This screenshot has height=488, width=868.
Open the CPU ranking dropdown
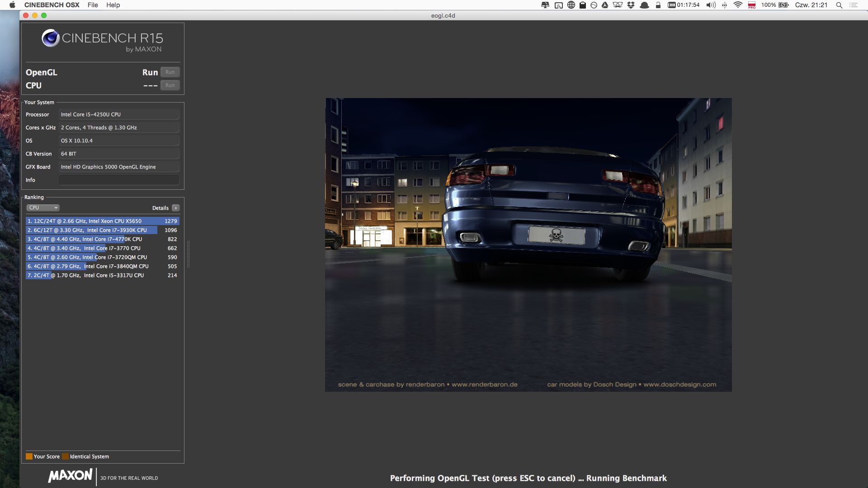[43, 207]
